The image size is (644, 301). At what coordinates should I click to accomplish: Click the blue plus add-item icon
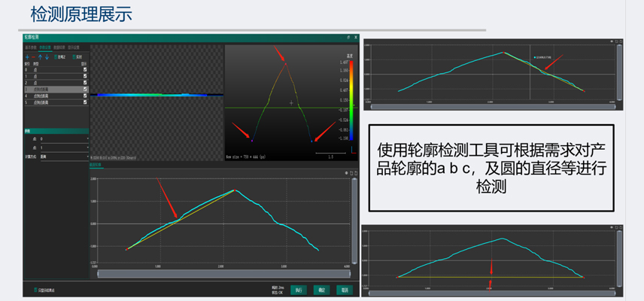[x=27, y=56]
